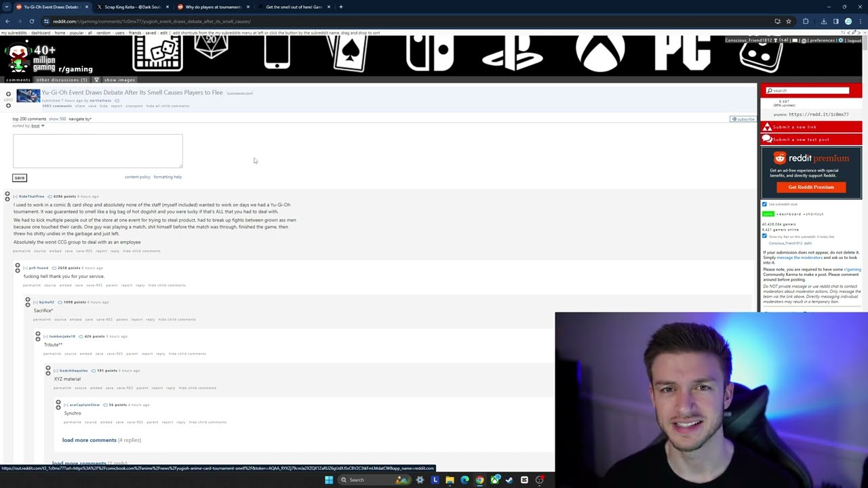Open the 'navigate by' dropdown
This screenshot has height=488, width=868.
click(80, 119)
